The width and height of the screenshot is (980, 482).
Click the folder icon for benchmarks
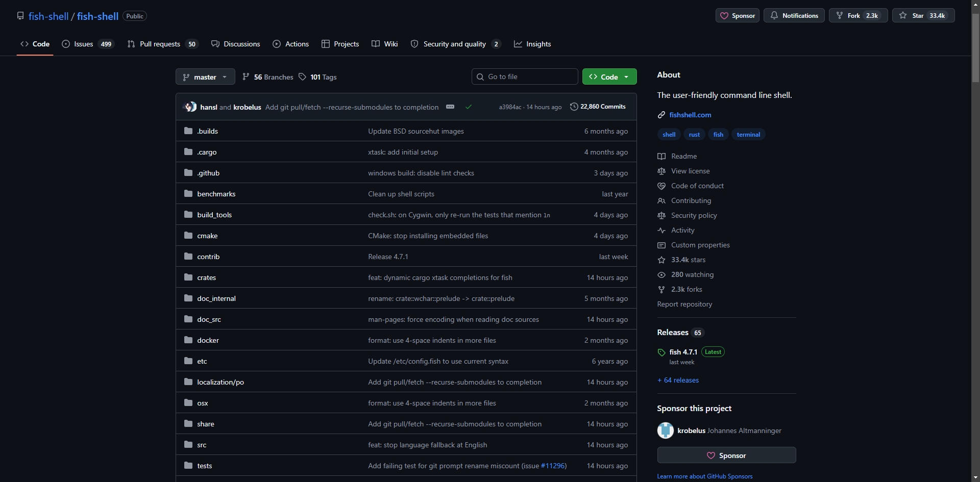coord(188,194)
